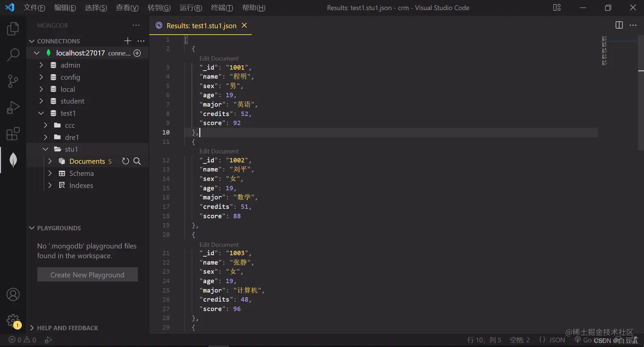
Task: Select the Results: test1.stu1.json tab
Action: [201, 26]
